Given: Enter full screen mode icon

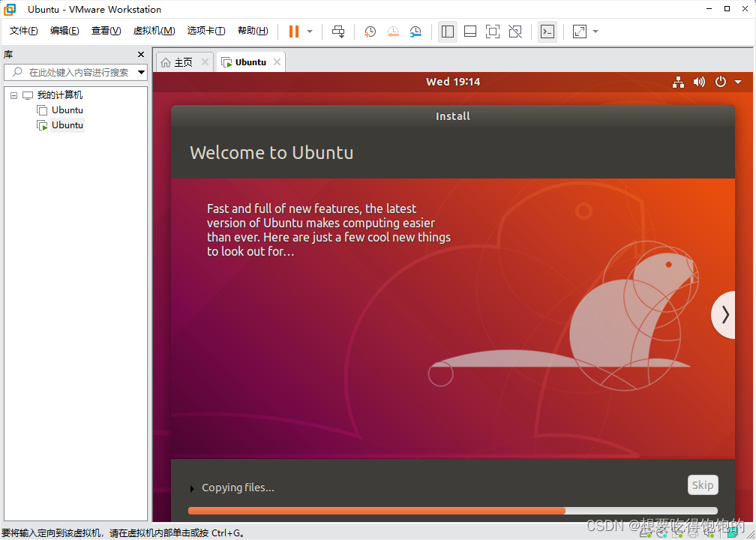Looking at the screenshot, I should coord(492,31).
